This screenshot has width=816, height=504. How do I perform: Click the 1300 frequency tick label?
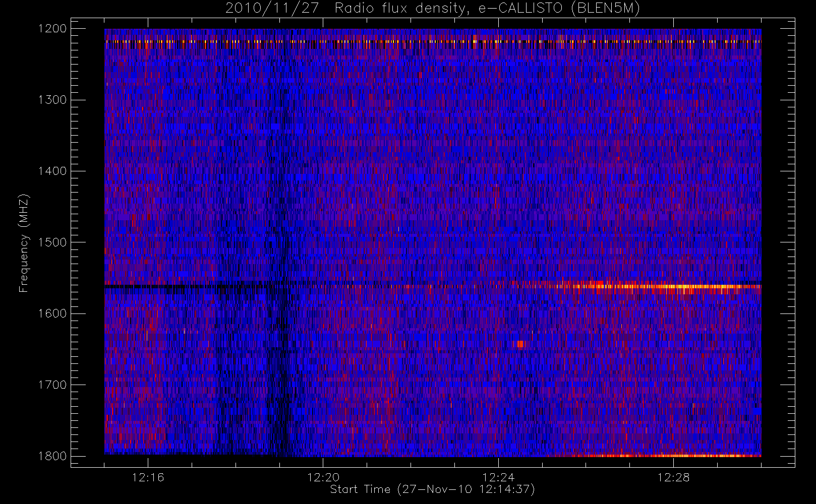pos(52,100)
